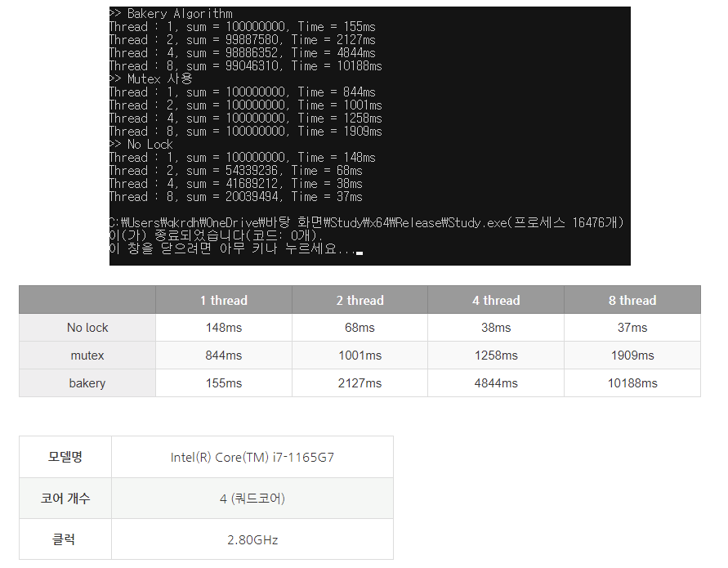Click console line with sum = 99046310
Viewport: 728px width, 568px height.
(246, 66)
